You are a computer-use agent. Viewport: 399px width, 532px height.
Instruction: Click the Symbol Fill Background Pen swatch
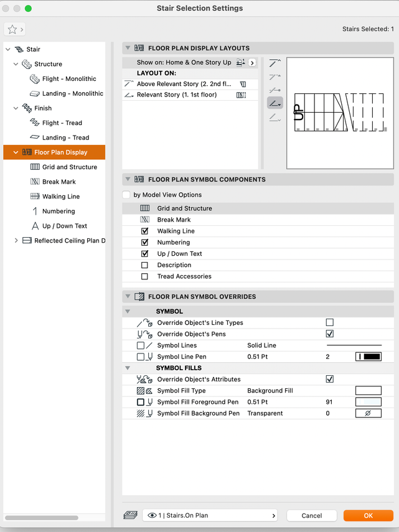pos(368,413)
